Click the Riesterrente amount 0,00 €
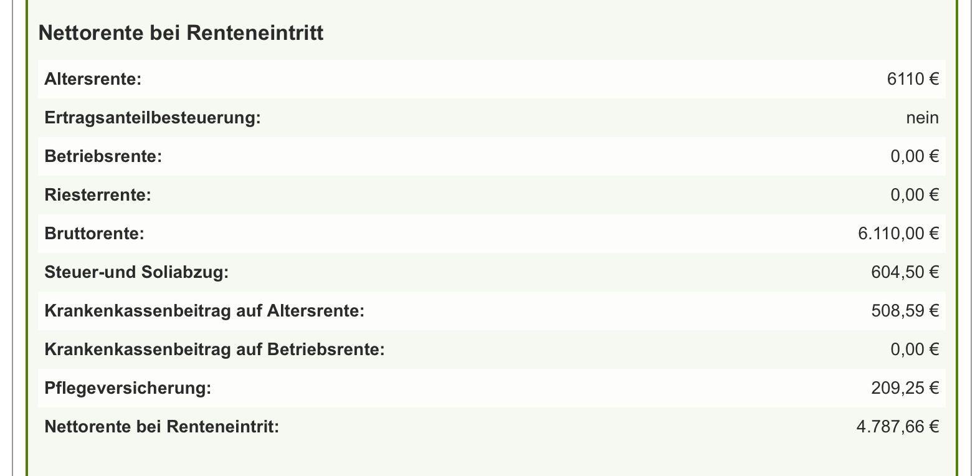Screen dimensions: 980x476 915,195
